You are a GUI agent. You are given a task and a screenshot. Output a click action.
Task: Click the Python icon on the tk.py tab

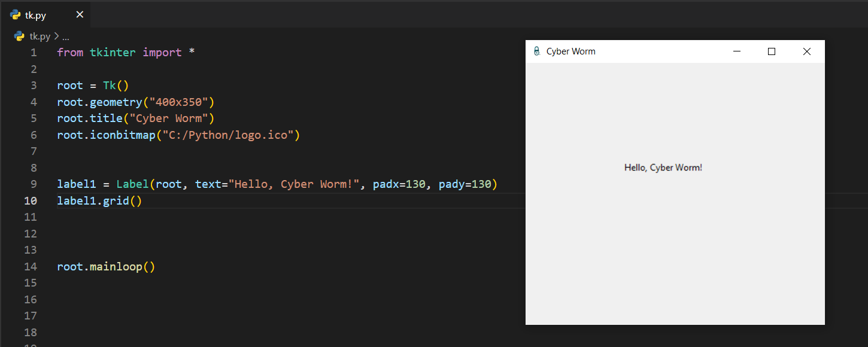click(x=16, y=14)
